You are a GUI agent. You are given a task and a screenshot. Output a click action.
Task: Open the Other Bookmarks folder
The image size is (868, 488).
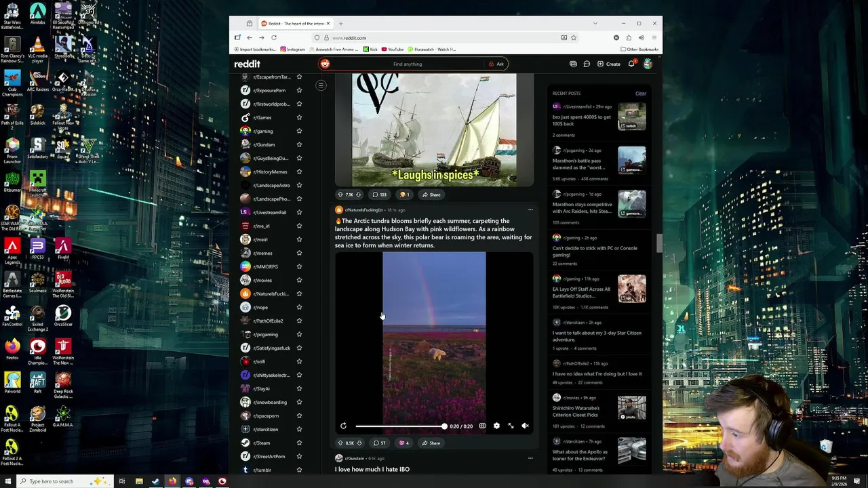pos(639,49)
